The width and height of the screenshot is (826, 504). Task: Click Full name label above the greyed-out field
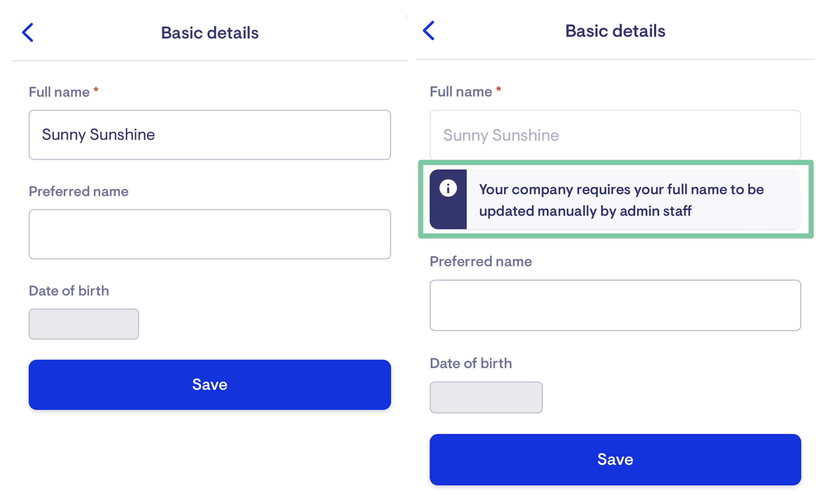pos(461,92)
